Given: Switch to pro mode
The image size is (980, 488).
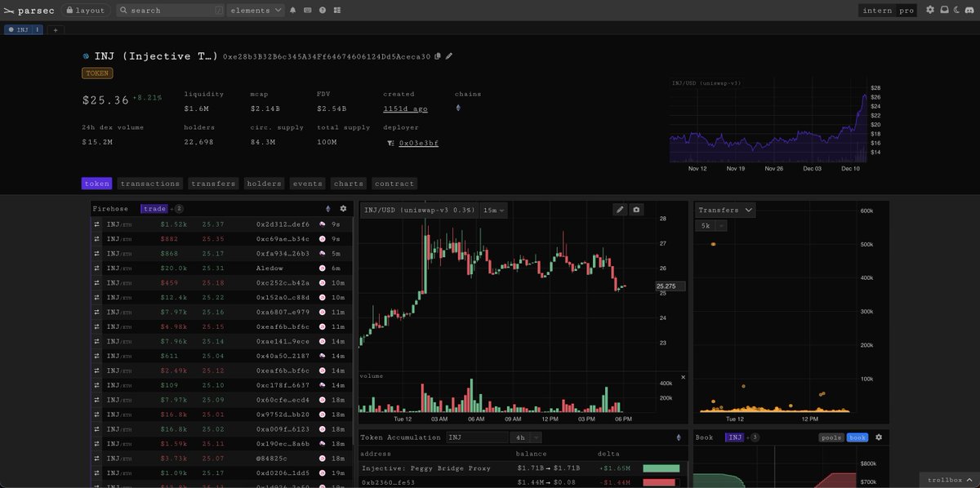Looking at the screenshot, I should [x=906, y=11].
